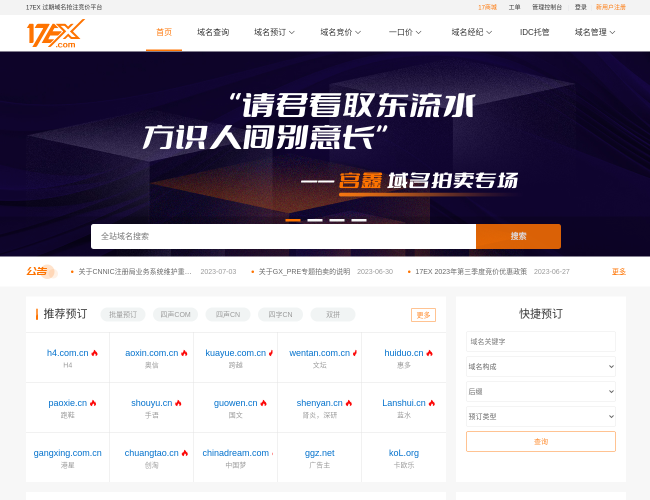The width and height of the screenshot is (650, 500).
Task: Click the flame icon beside paoxie.cn
Action: [x=93, y=403]
